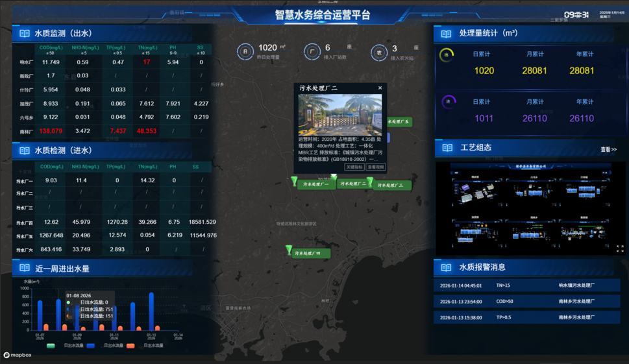Click the 农 circle icon for 接入农污站
Image resolution: width=629 pixels, height=364 pixels.
pos(378,52)
